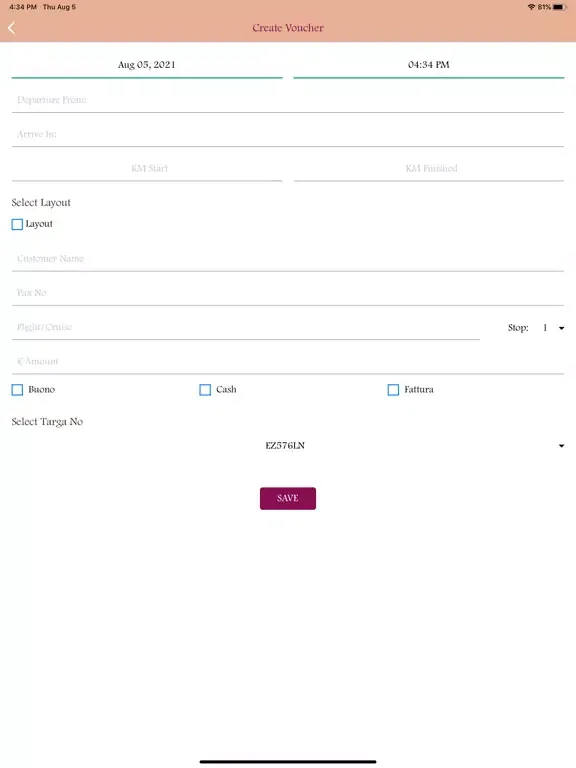Focus the Customer Name field
The image size is (576, 768).
pos(288,259)
